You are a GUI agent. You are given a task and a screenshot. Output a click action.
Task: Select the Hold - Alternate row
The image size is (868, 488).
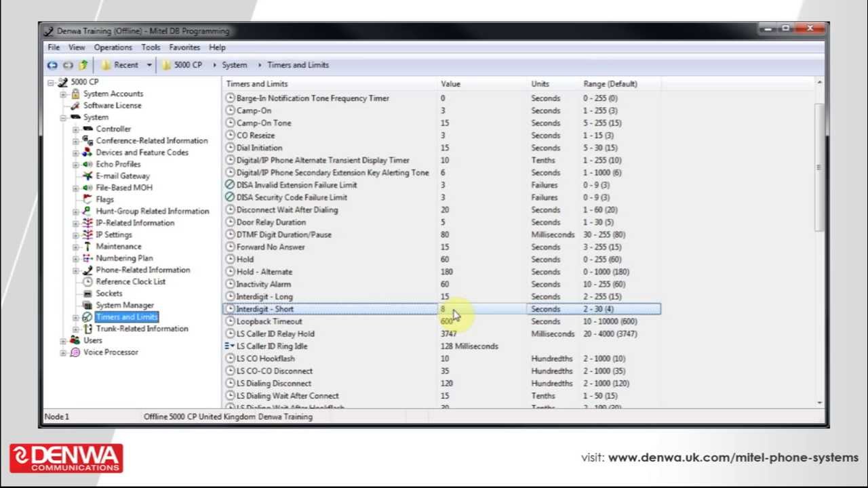[441, 272]
